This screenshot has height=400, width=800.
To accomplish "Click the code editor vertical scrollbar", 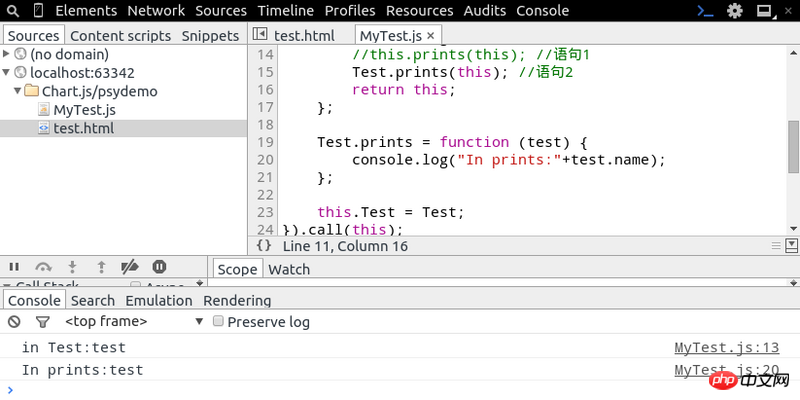I will point(793,145).
